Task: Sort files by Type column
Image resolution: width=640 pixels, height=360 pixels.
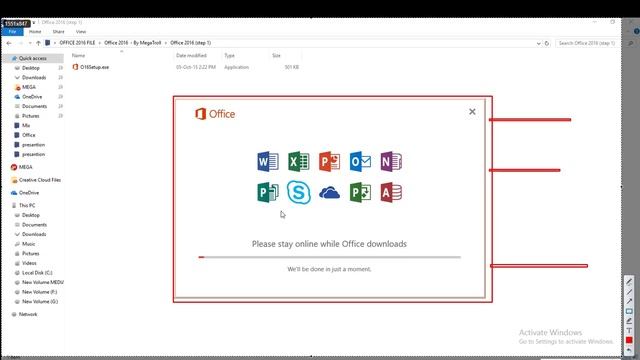Action: coord(229,56)
